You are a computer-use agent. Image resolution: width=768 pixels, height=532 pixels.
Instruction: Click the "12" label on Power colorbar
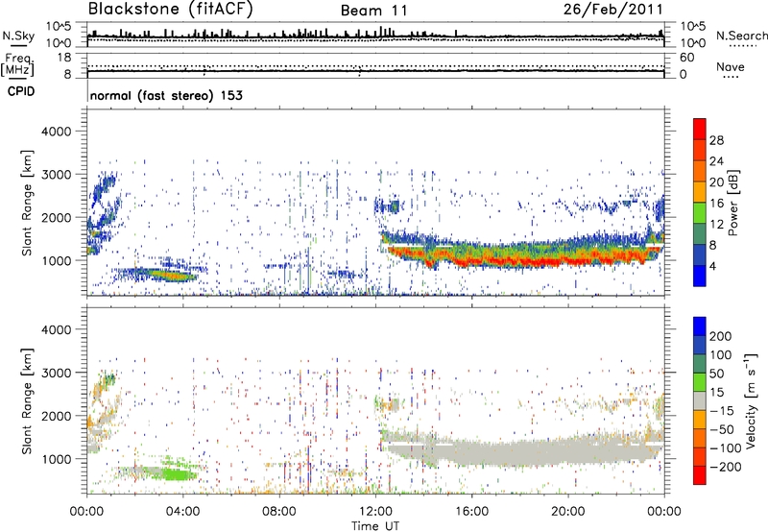[x=716, y=225]
